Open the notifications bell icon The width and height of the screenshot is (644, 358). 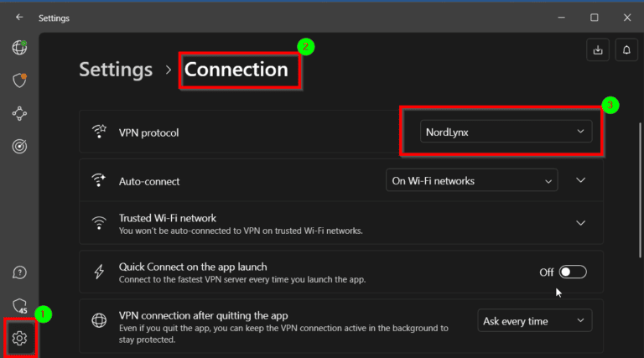(x=626, y=49)
